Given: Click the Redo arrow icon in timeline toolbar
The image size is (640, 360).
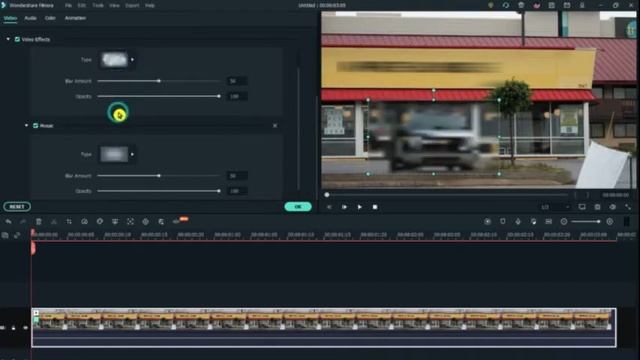Looking at the screenshot, I should (x=23, y=221).
